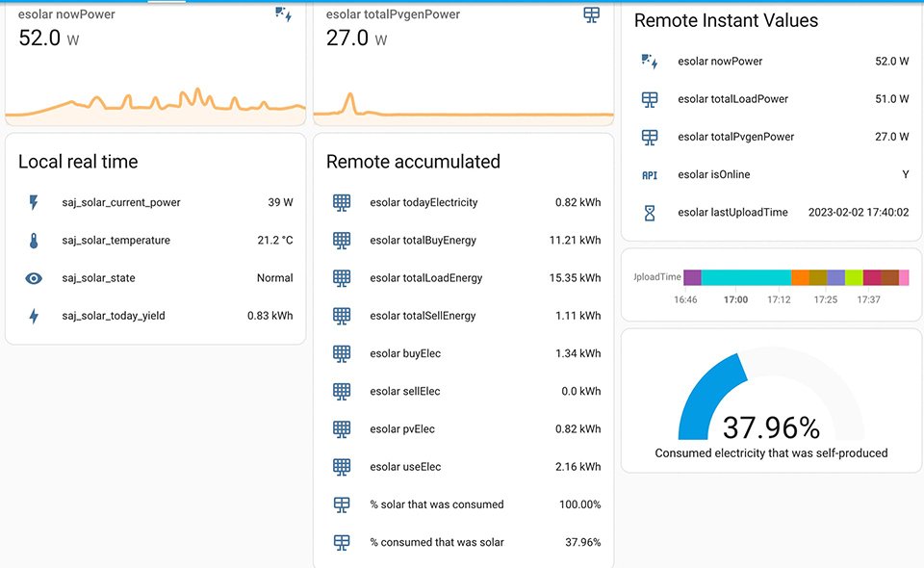Click the grid icon beside esolar totalLoadPower
924x568 pixels.
(648, 98)
